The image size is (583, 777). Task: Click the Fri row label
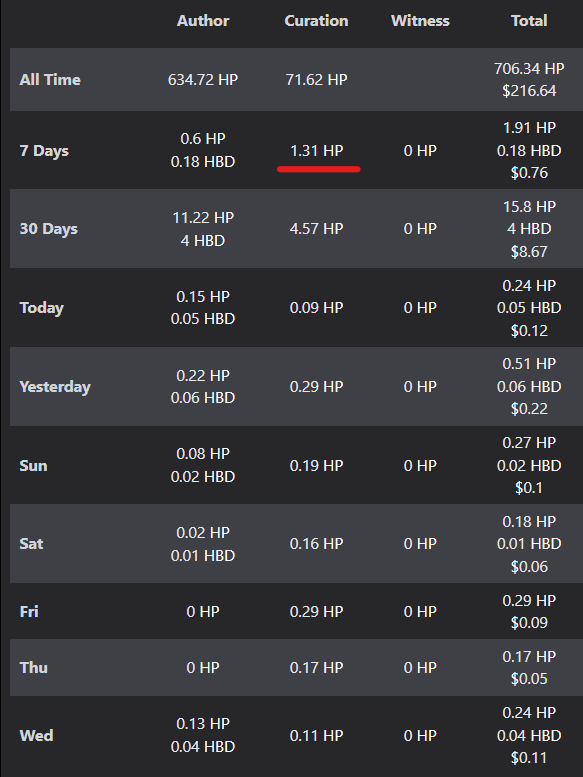pos(29,611)
